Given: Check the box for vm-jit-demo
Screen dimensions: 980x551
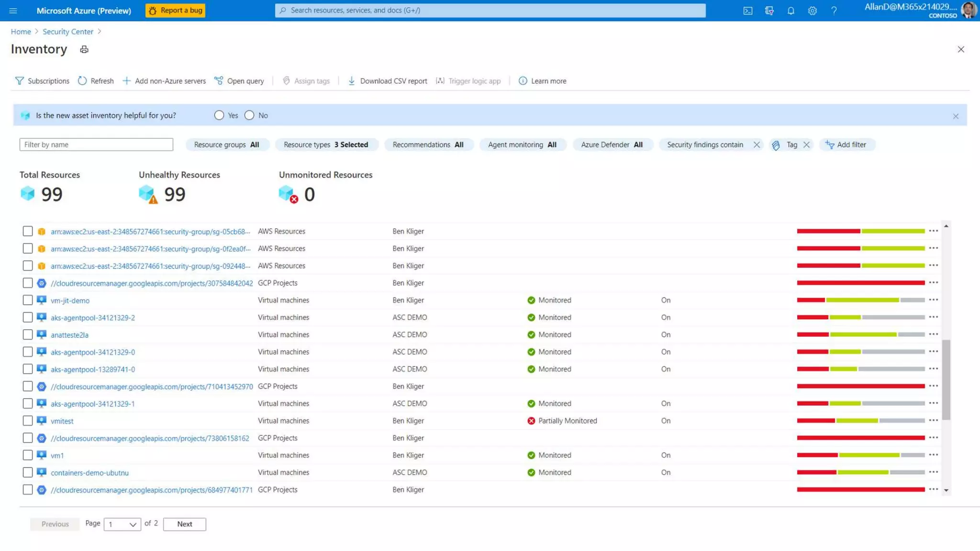Looking at the screenshot, I should coord(28,300).
